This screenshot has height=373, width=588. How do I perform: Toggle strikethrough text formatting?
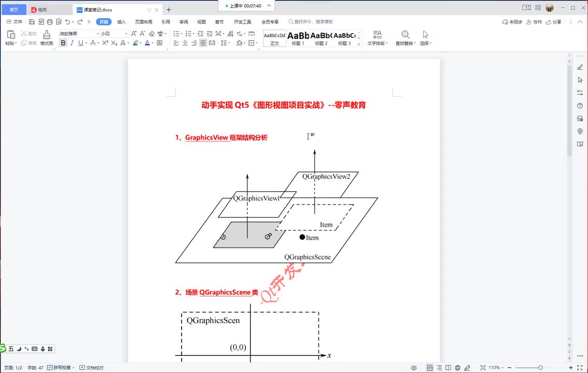(x=93, y=43)
